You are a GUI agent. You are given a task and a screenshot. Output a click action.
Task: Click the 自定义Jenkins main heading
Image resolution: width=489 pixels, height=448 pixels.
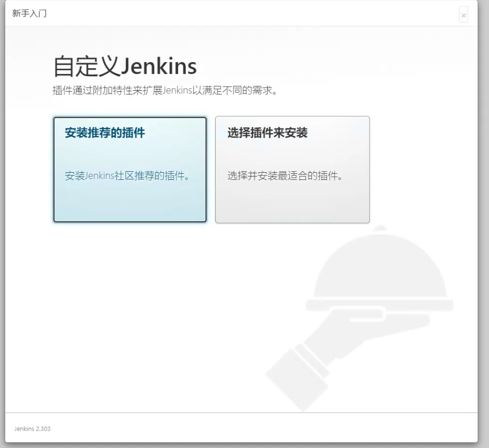pyautogui.click(x=124, y=68)
